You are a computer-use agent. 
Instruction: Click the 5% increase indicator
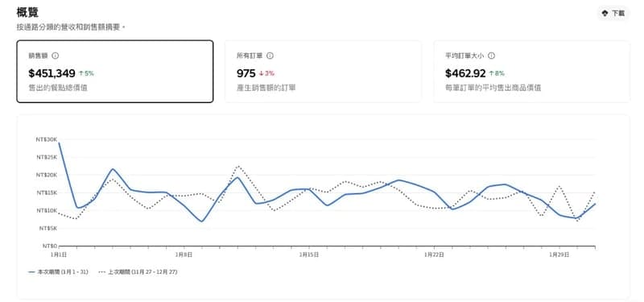(x=86, y=73)
